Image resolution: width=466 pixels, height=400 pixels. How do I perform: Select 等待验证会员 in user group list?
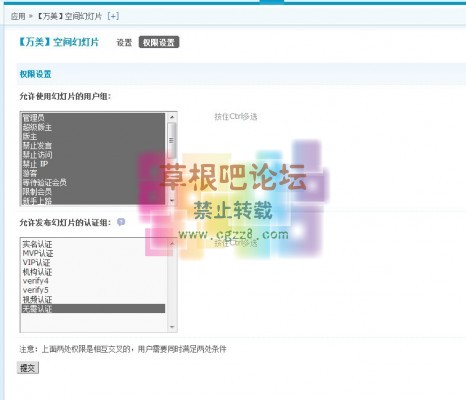93,182
